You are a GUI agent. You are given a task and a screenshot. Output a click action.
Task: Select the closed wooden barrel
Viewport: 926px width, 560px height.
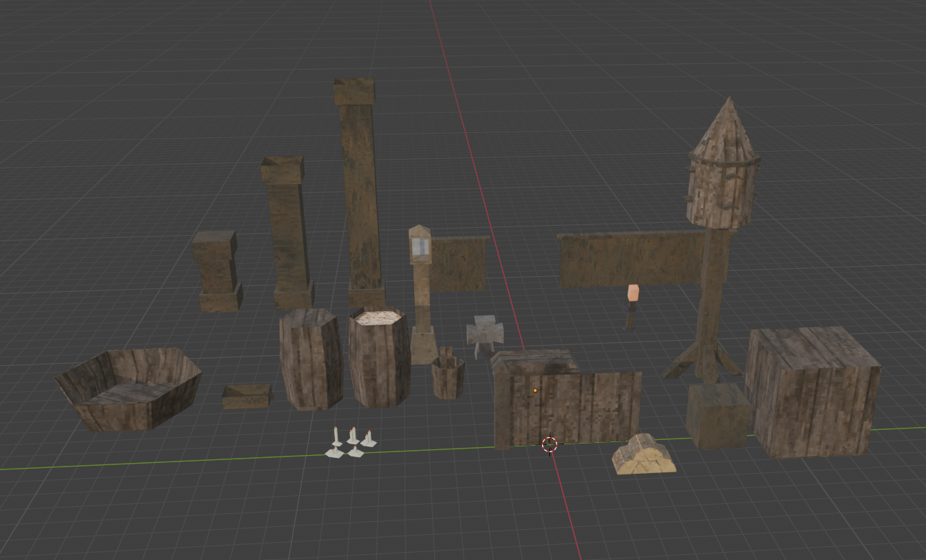pyautogui.click(x=311, y=359)
